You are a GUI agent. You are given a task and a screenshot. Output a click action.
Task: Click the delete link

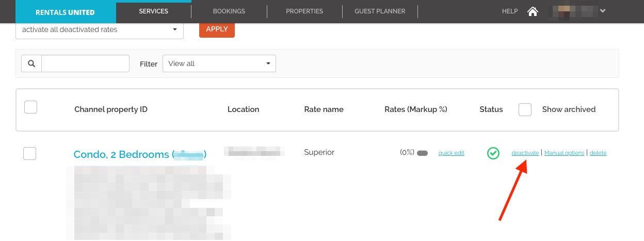click(598, 153)
